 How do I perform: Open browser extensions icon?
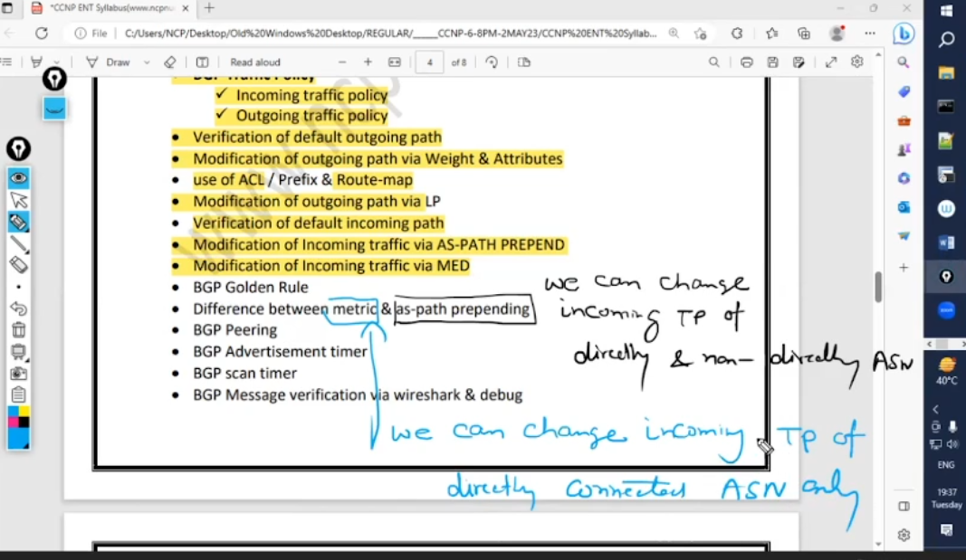(x=737, y=33)
